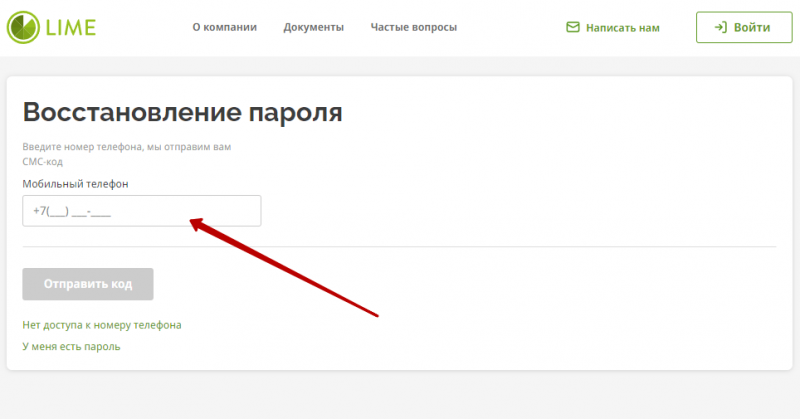Select the У меня есть пароль link
Image resolution: width=800 pixels, height=419 pixels.
click(x=71, y=346)
